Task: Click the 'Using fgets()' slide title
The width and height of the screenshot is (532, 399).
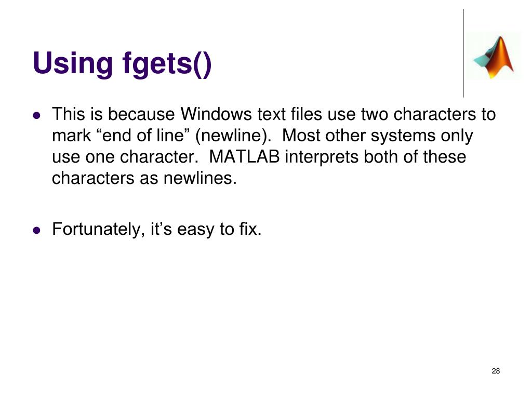Action: (122, 63)
